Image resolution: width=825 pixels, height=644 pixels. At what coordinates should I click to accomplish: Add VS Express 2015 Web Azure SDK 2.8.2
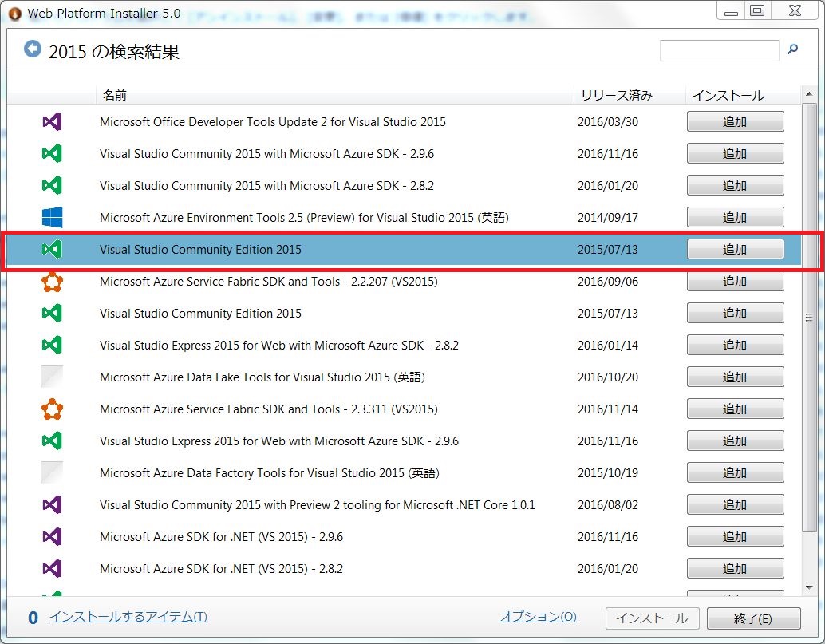click(735, 346)
